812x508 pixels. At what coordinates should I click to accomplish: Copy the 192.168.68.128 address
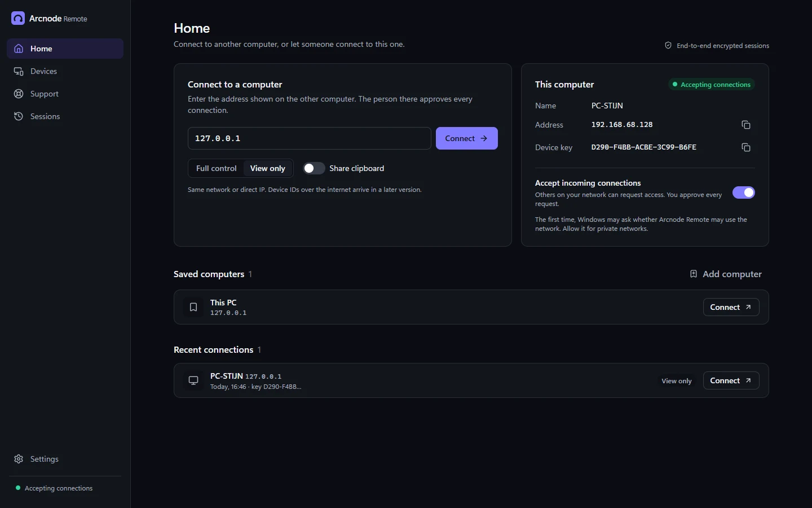(x=745, y=125)
